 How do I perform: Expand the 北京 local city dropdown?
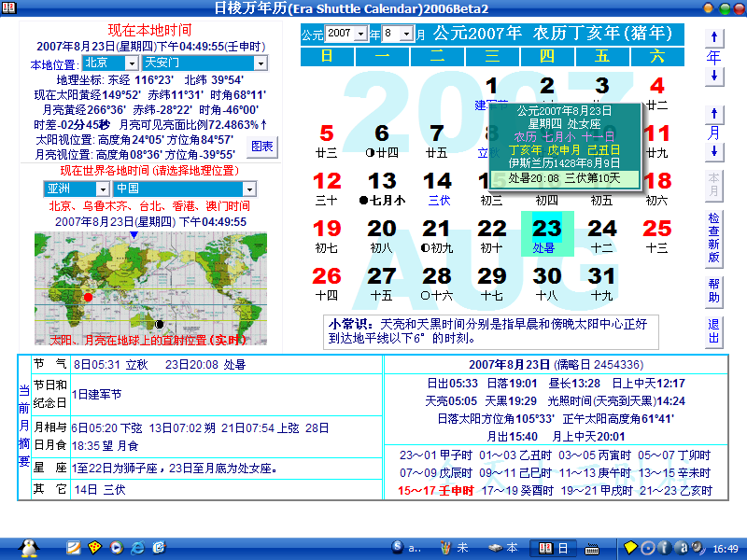(x=132, y=63)
